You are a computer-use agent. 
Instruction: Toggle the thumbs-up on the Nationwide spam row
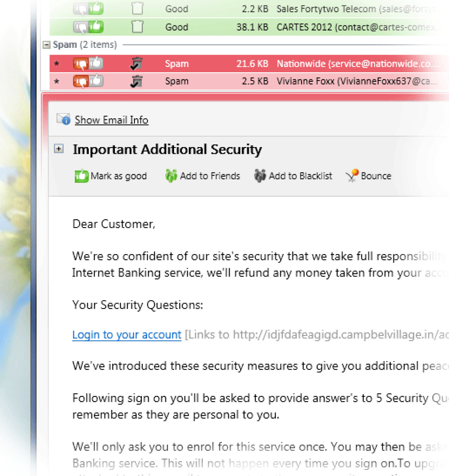95,64
